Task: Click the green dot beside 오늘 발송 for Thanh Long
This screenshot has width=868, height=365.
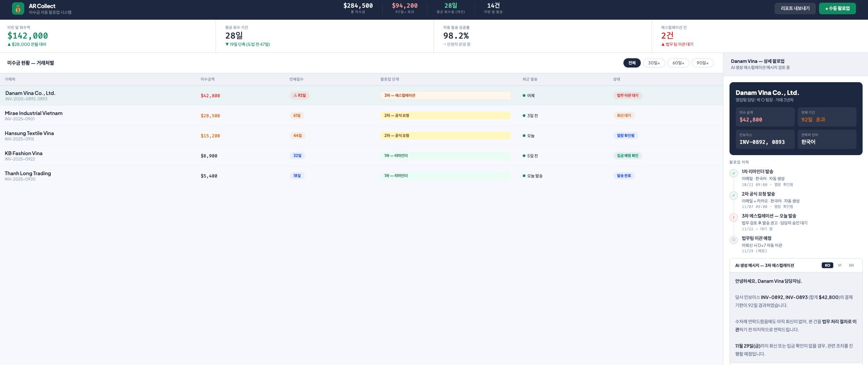Action: click(523, 176)
